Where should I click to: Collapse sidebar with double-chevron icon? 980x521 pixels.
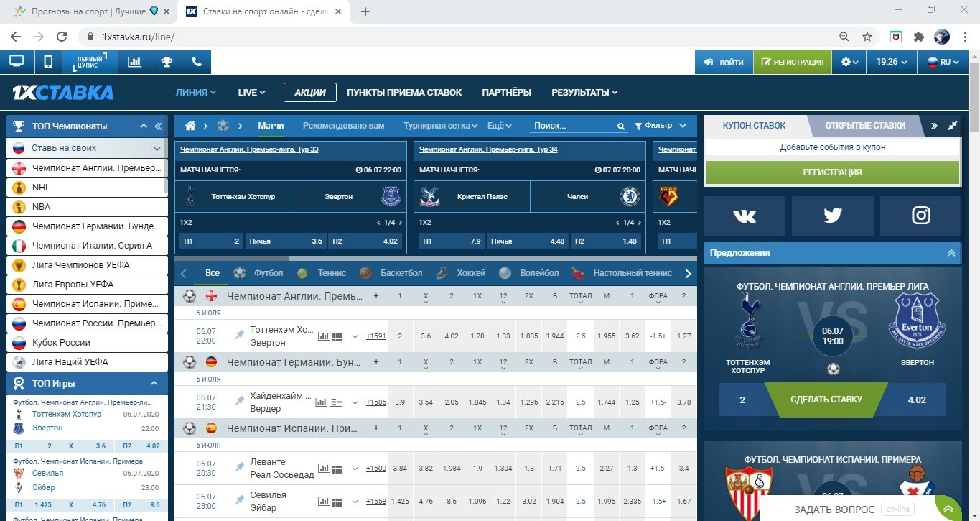tap(159, 126)
